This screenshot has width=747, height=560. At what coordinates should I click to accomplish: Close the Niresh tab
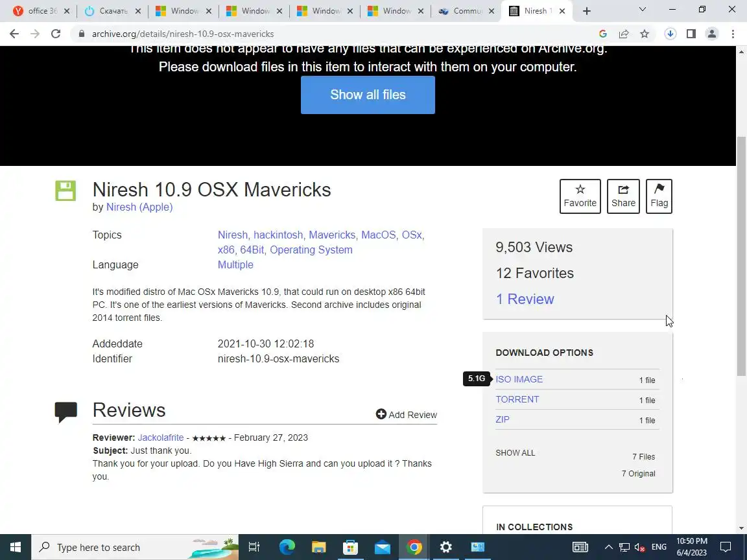[x=562, y=11]
